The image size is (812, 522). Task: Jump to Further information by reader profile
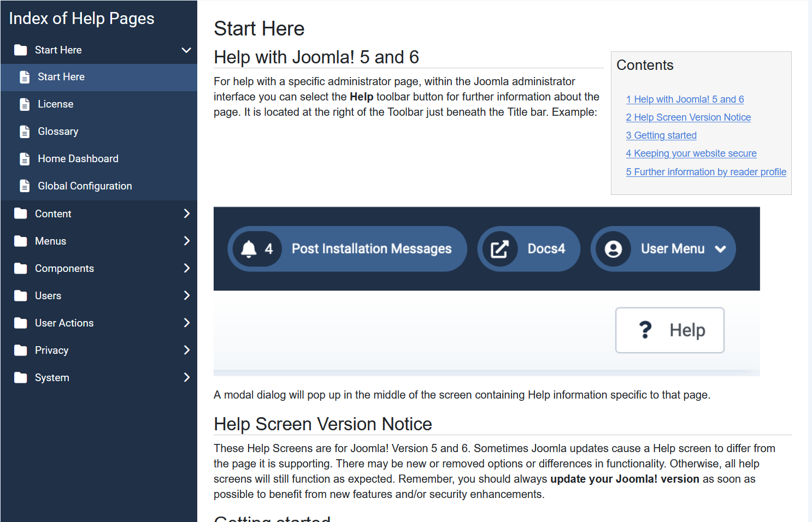coord(706,172)
